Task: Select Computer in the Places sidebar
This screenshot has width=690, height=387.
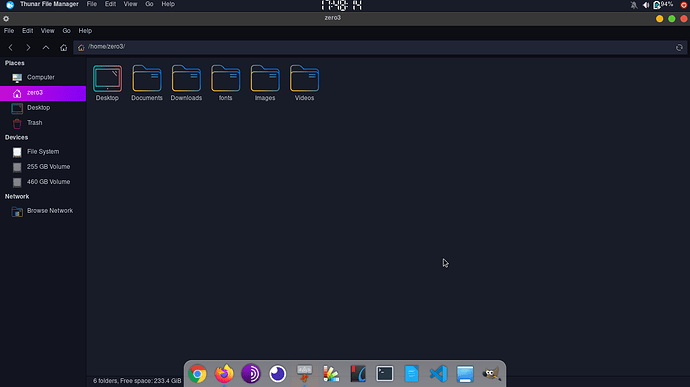Action: click(43, 77)
